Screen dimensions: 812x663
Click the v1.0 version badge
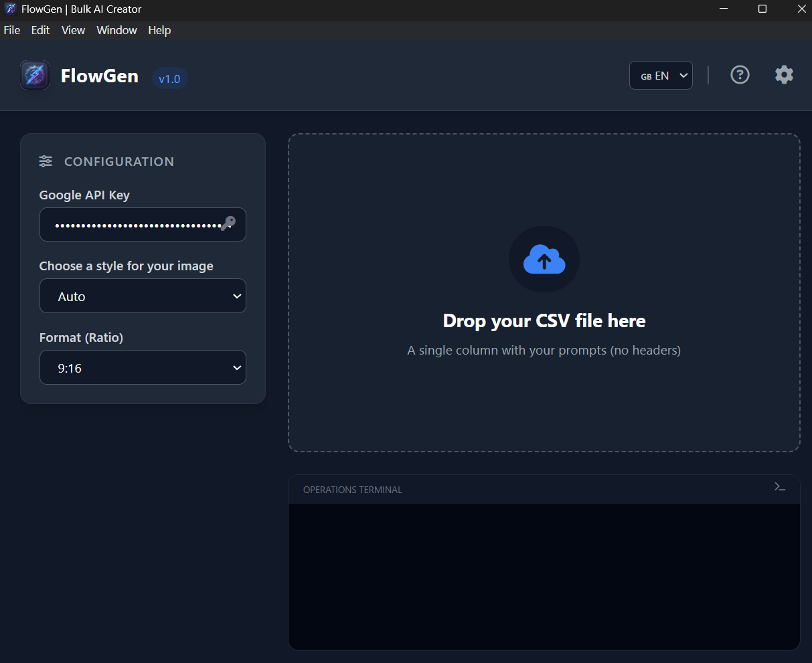pos(169,79)
